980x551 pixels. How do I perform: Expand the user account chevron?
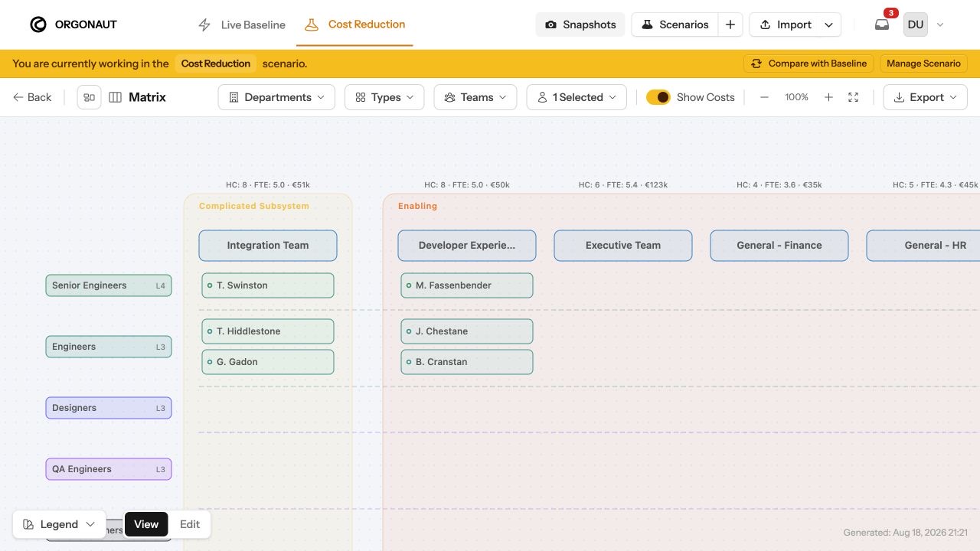940,24
